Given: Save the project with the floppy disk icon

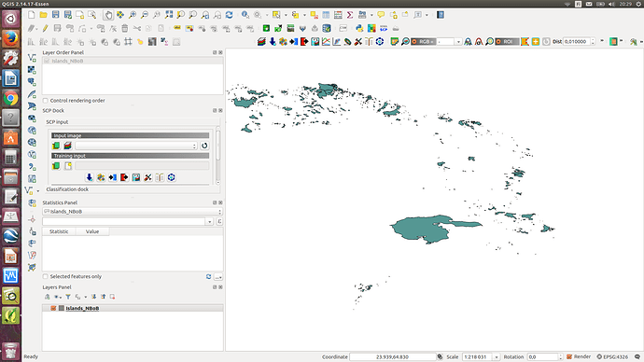Looking at the screenshot, I should pos(55,15).
